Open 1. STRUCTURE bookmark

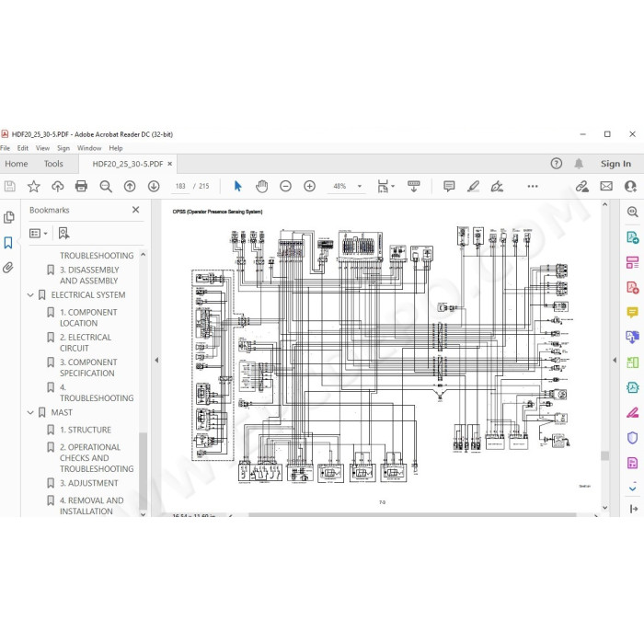coord(86,430)
